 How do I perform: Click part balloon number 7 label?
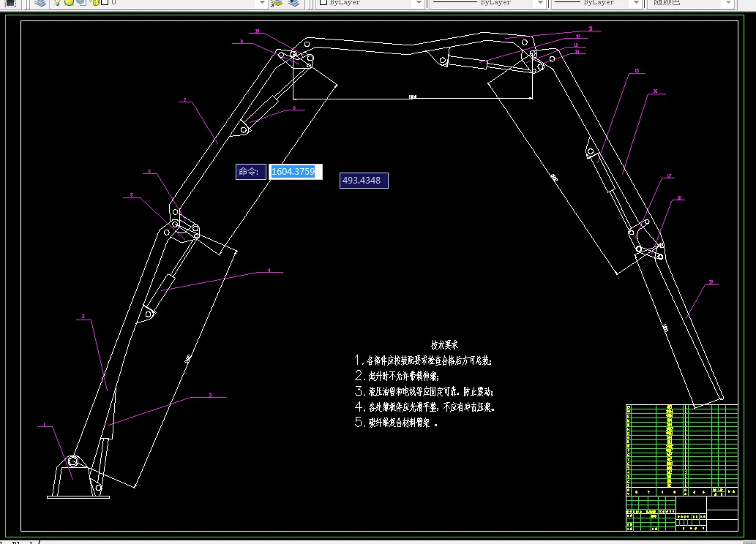(184, 100)
